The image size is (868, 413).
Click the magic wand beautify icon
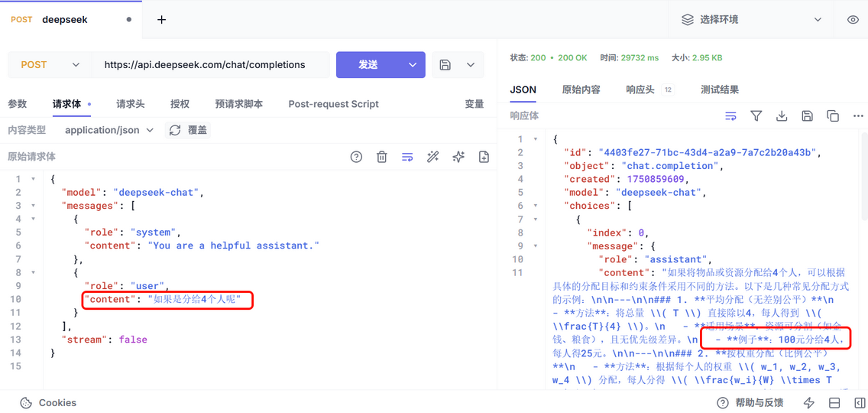[433, 157]
